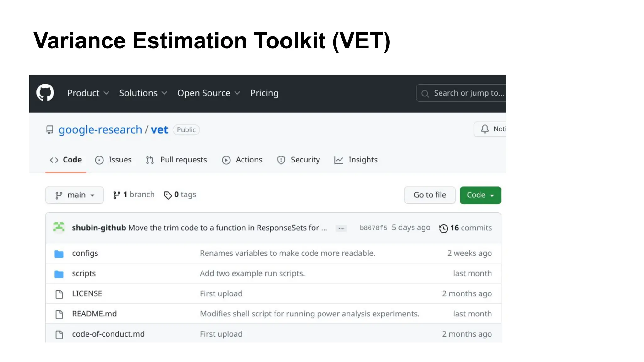Click '5 days ago' commit timestamp
This screenshot has width=644, height=362.
click(411, 228)
